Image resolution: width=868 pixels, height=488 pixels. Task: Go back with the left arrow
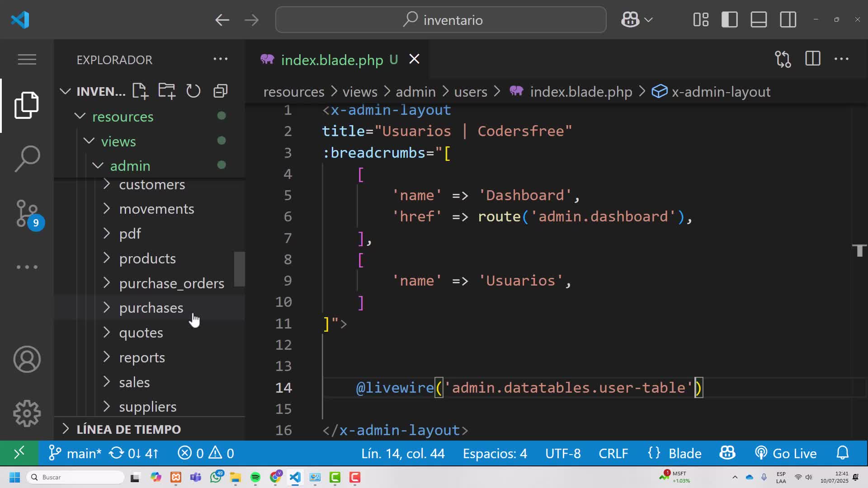tap(222, 20)
